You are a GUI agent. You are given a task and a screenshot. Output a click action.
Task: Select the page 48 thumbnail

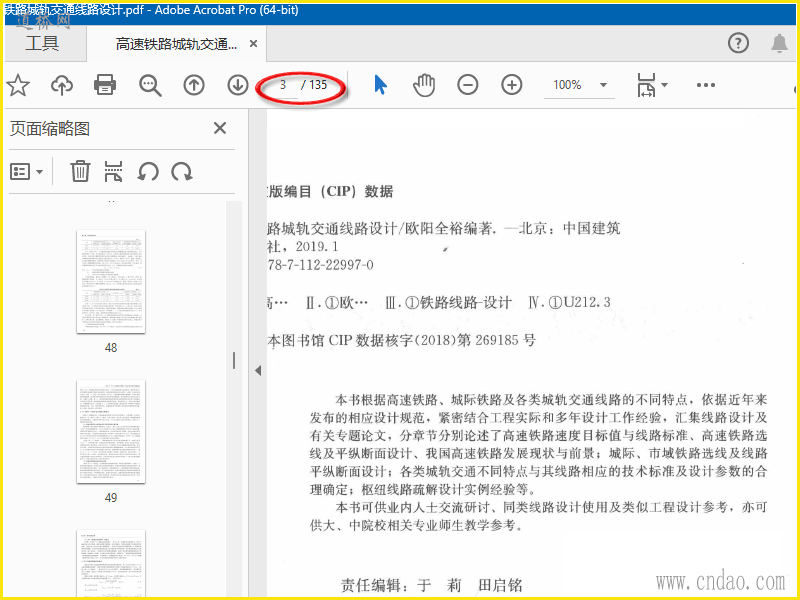point(111,282)
